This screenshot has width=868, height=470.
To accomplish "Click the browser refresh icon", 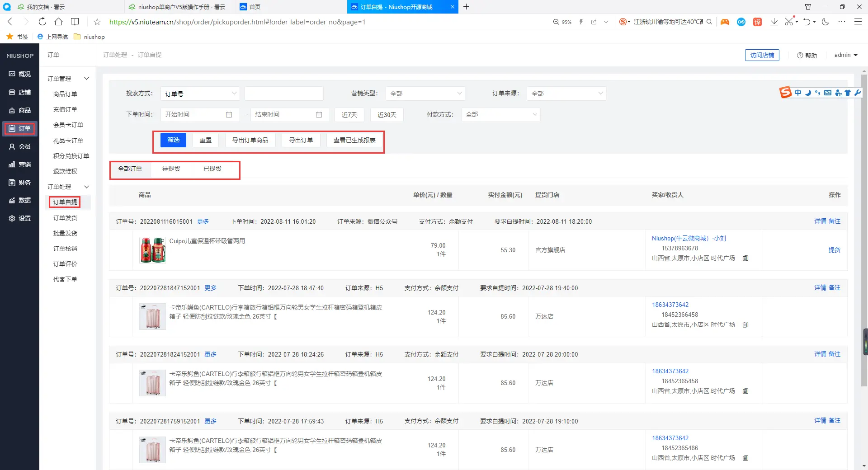I will pos(42,22).
